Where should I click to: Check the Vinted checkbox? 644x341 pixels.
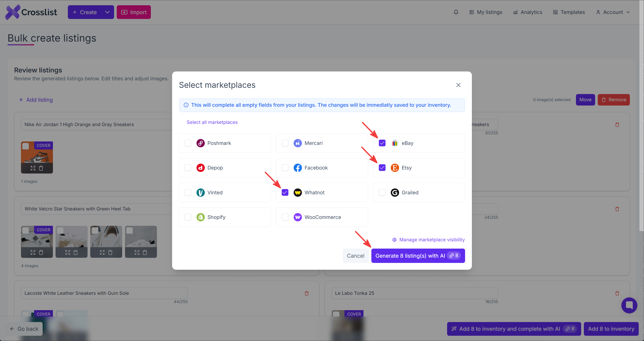187,192
